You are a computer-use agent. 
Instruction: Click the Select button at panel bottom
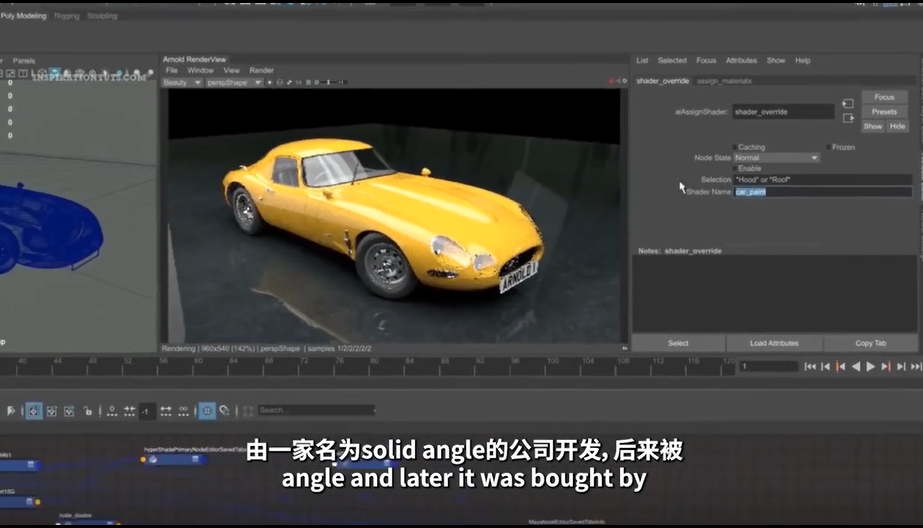point(678,343)
